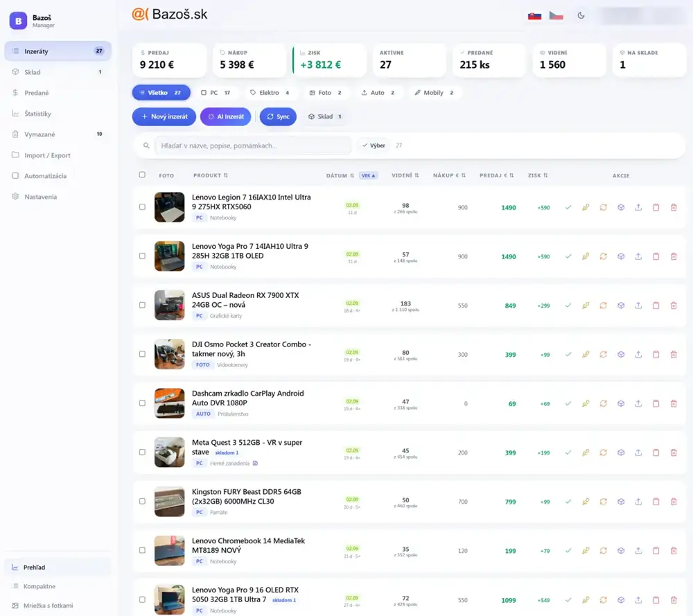Open Import / Export in the sidebar
Screen dimensions: 693x616
coord(58,155)
